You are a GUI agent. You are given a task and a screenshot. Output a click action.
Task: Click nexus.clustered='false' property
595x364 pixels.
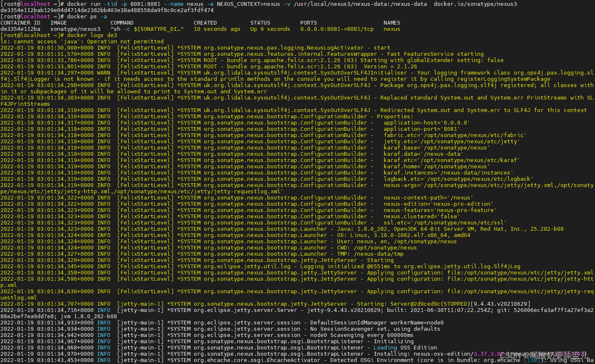click(x=422, y=217)
